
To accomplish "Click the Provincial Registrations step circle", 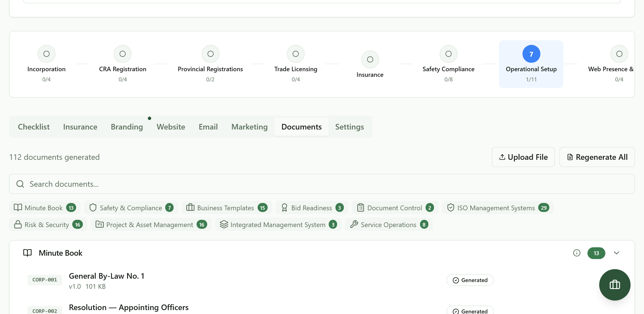I will pos(211,54).
